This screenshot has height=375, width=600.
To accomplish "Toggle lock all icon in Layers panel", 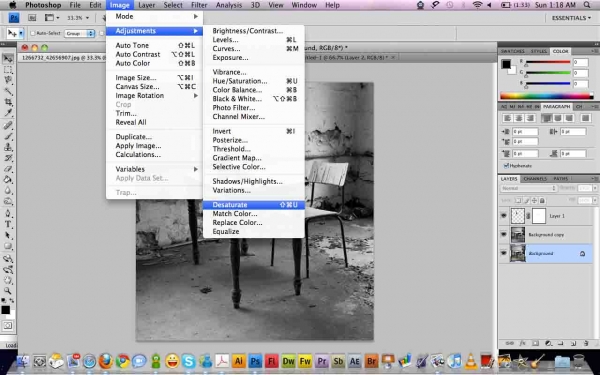I will pos(542,201).
